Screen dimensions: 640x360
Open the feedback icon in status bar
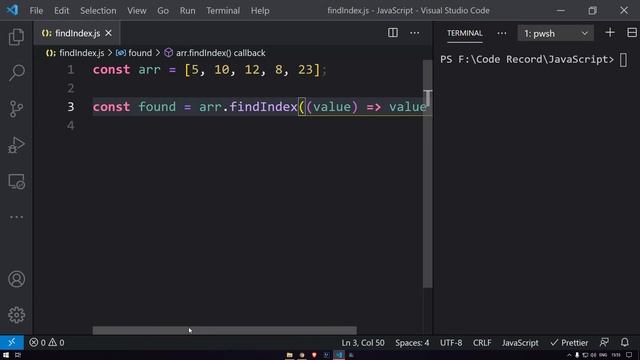pos(604,342)
